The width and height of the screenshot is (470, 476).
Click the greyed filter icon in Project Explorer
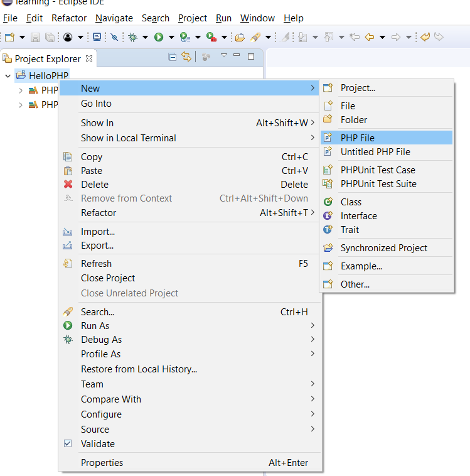click(206, 57)
